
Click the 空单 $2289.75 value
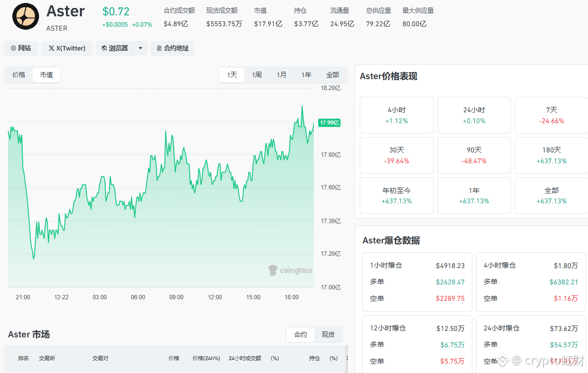pyautogui.click(x=450, y=298)
